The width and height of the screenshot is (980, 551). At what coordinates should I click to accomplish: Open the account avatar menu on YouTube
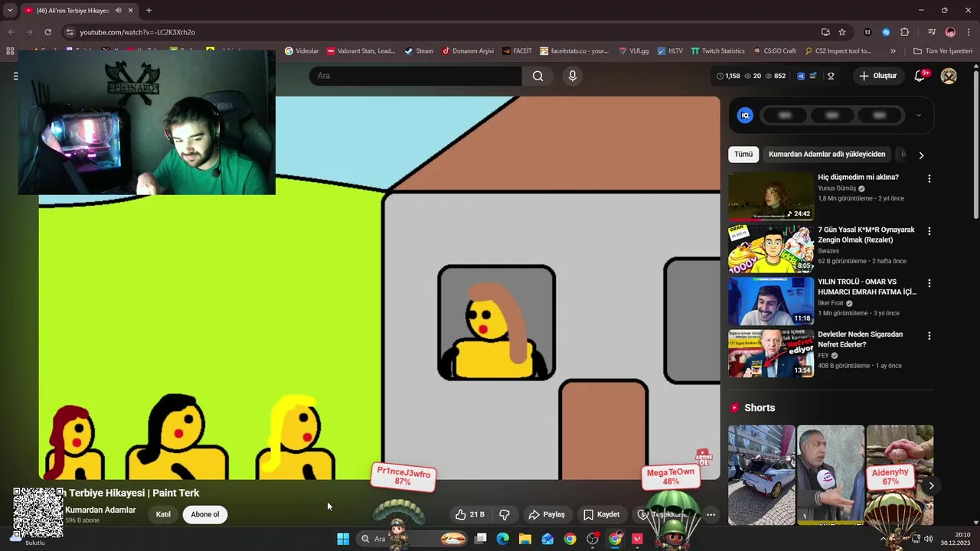(x=949, y=76)
